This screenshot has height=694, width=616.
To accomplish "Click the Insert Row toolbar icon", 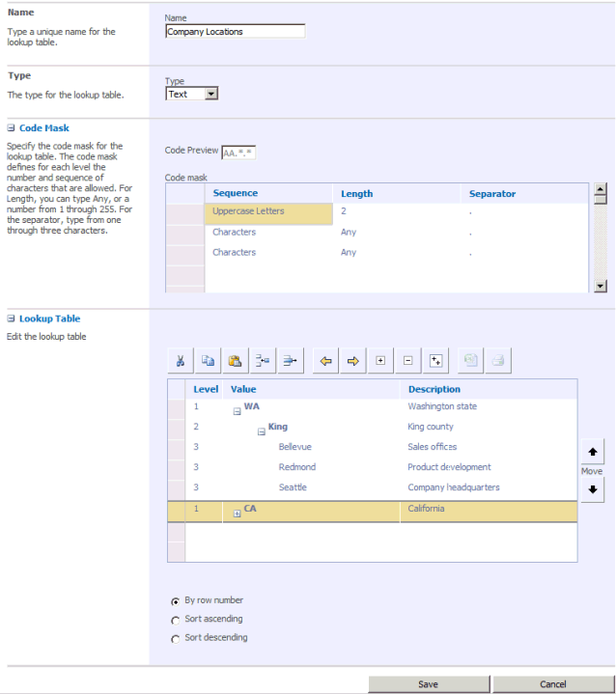I will [263, 361].
